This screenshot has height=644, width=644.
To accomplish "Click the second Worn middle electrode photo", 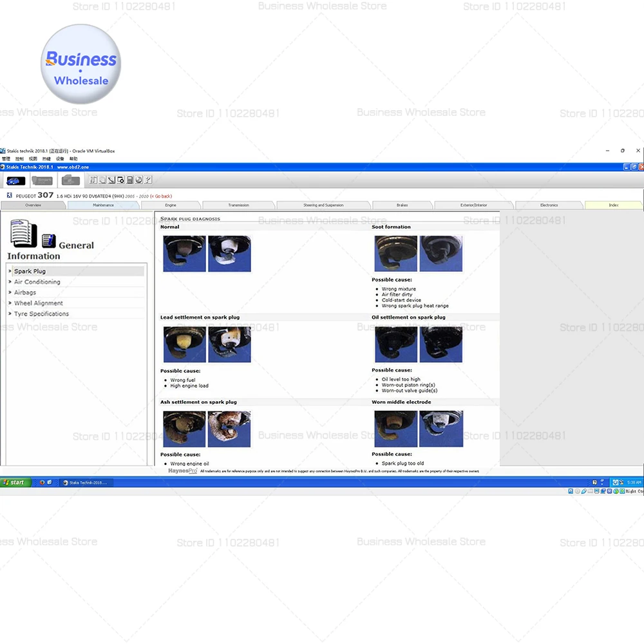I will (441, 429).
